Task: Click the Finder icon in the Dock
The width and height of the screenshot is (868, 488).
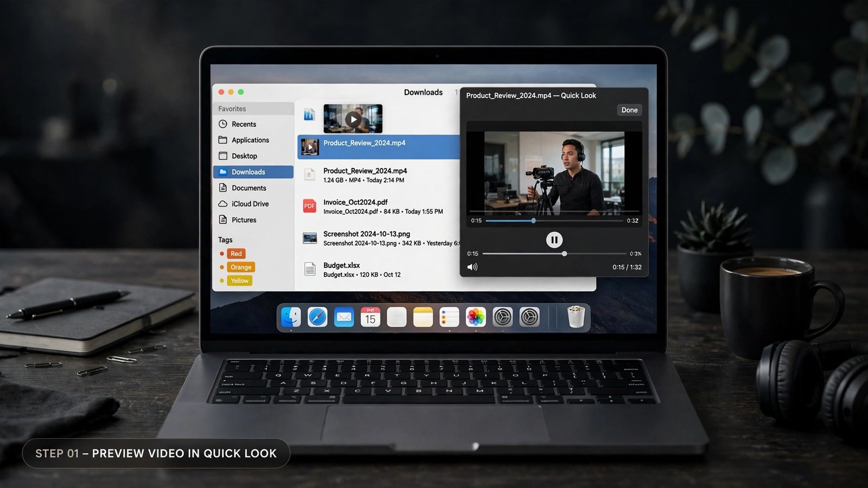Action: pyautogui.click(x=291, y=317)
